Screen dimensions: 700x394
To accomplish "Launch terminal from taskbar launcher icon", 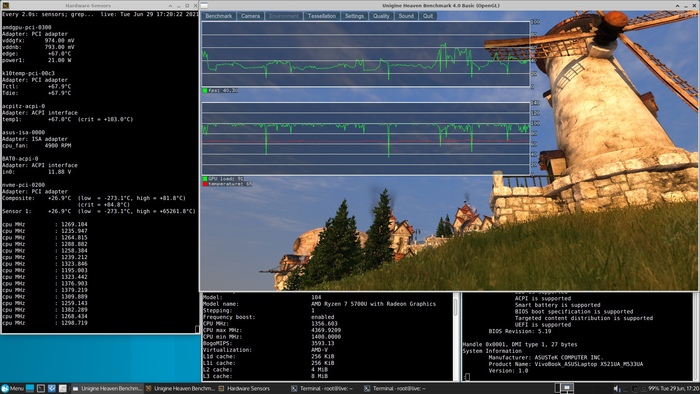I will (x=41, y=389).
